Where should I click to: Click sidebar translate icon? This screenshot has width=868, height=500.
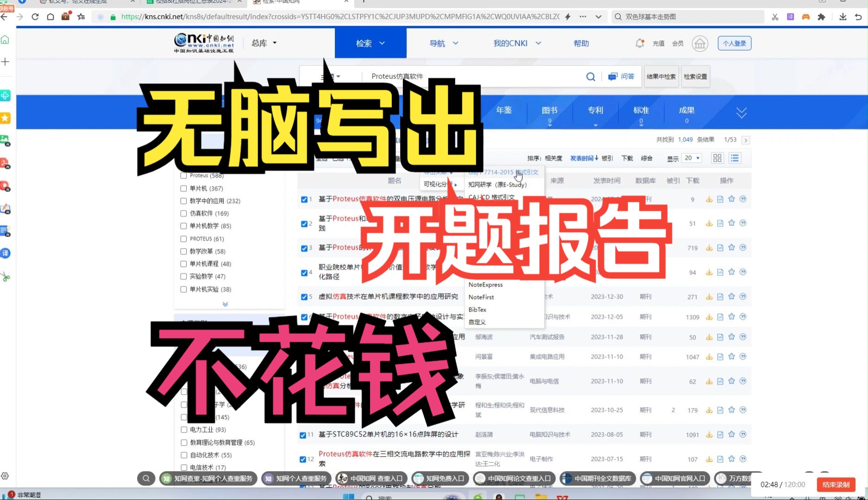click(x=6, y=253)
